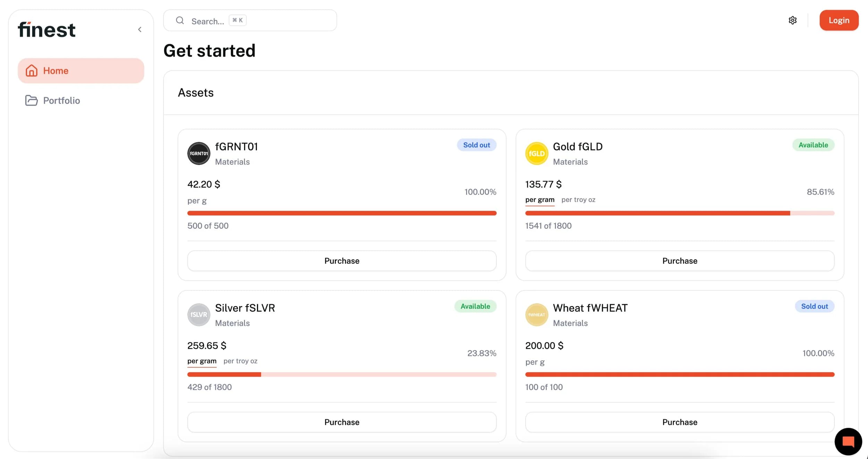
Task: Click the fGRNT01 token icon
Action: 199,153
